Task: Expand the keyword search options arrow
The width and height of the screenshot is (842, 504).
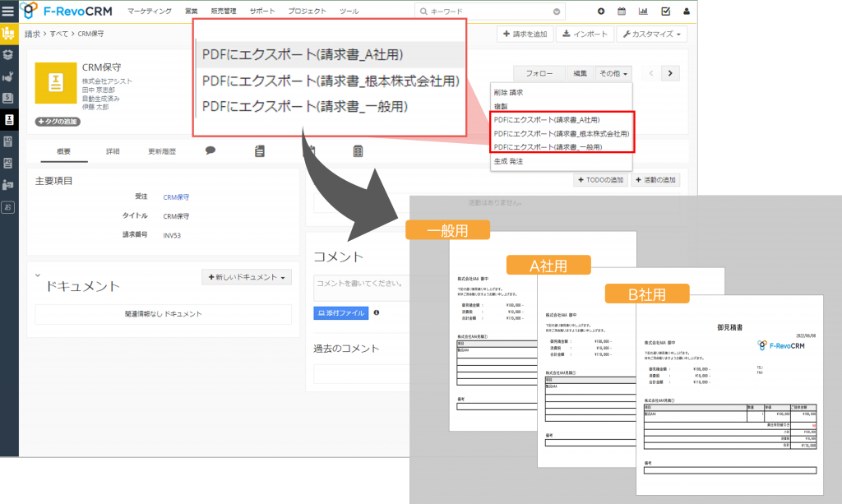Action: [x=557, y=12]
